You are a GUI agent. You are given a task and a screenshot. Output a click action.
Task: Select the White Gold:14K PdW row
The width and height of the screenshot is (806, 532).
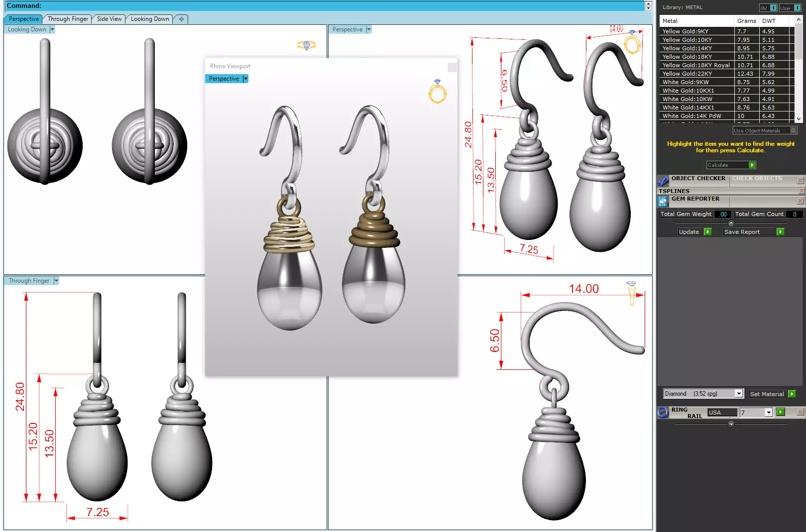tap(726, 116)
